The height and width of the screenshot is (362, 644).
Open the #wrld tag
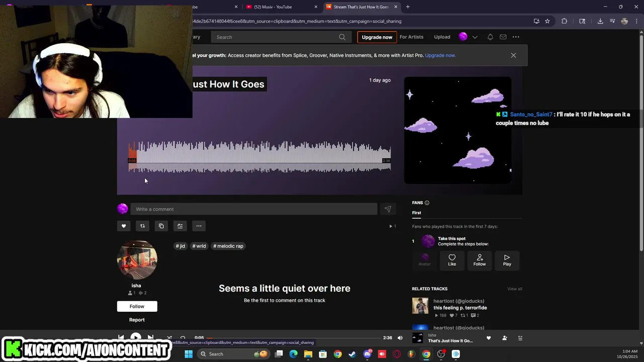point(199,246)
